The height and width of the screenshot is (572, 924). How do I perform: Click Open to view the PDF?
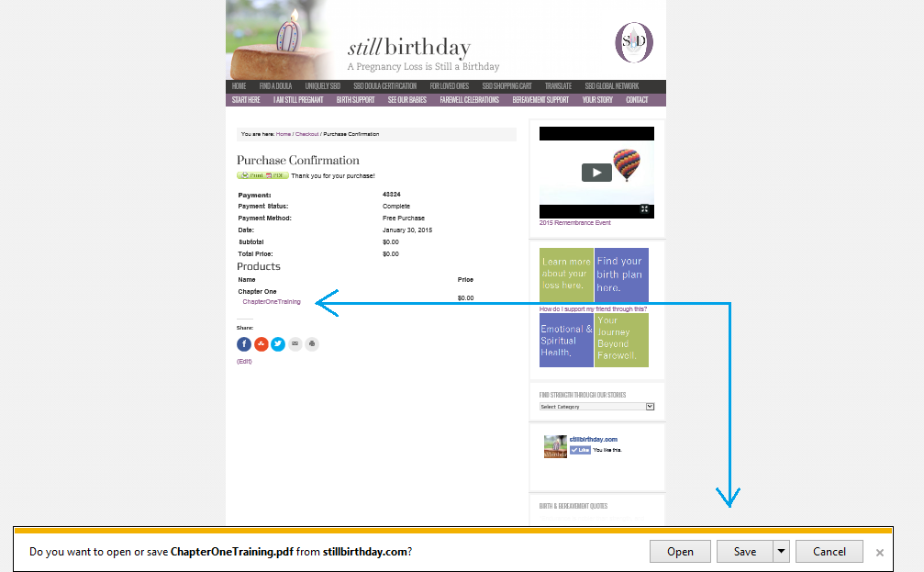pyautogui.click(x=680, y=551)
